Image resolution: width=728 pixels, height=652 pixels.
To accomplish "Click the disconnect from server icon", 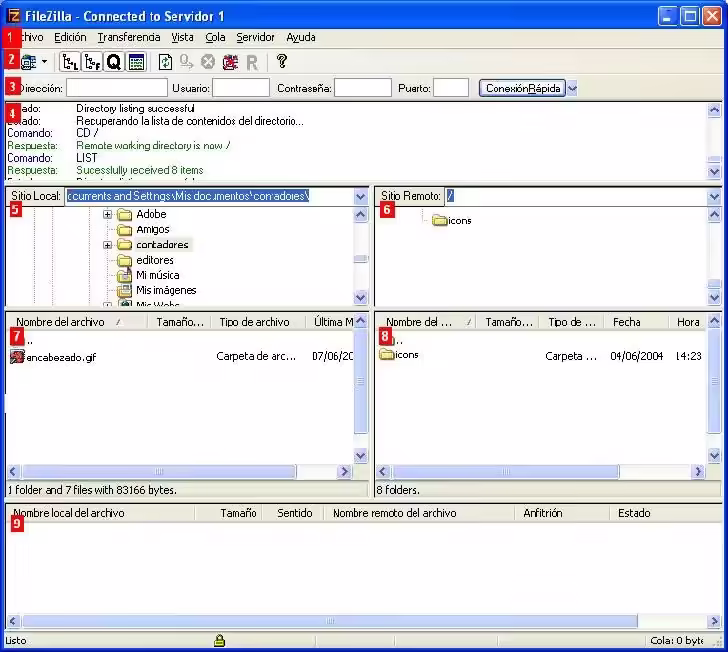I will click(230, 62).
